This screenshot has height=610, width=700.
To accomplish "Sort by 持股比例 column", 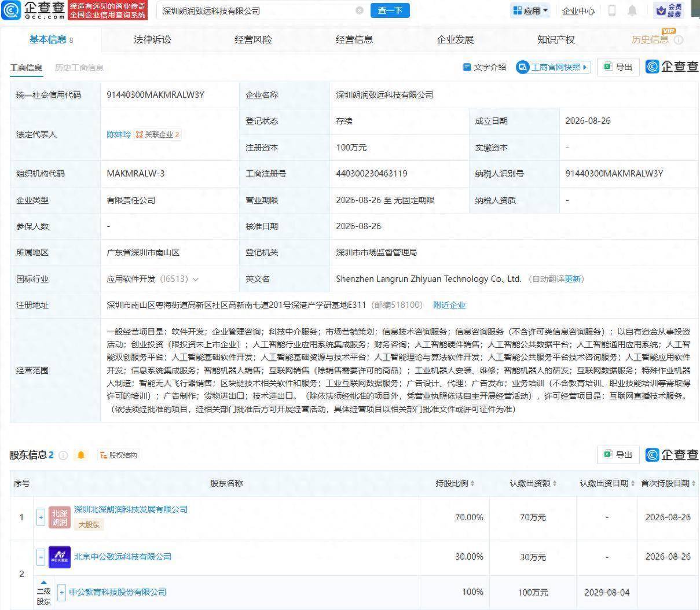I will [x=455, y=483].
